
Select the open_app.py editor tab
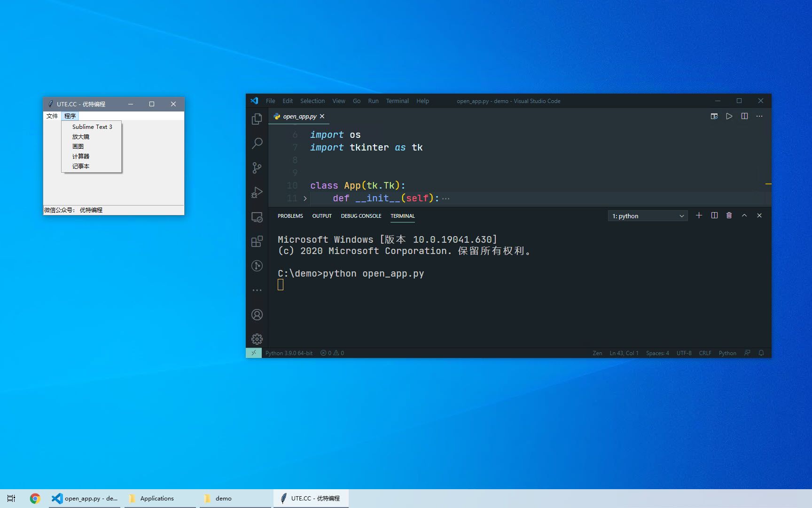[x=299, y=116]
